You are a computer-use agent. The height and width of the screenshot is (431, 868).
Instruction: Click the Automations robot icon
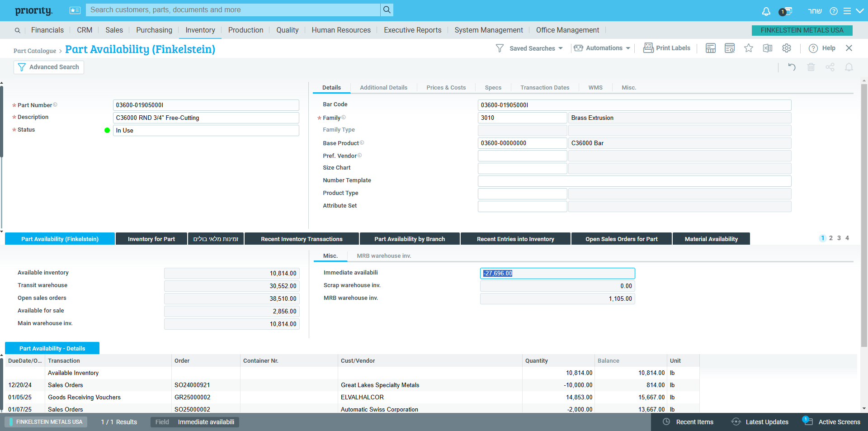pyautogui.click(x=578, y=48)
